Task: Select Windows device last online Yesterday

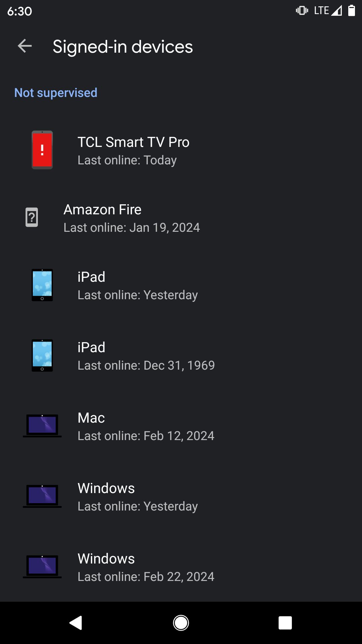Action: [x=137, y=497]
